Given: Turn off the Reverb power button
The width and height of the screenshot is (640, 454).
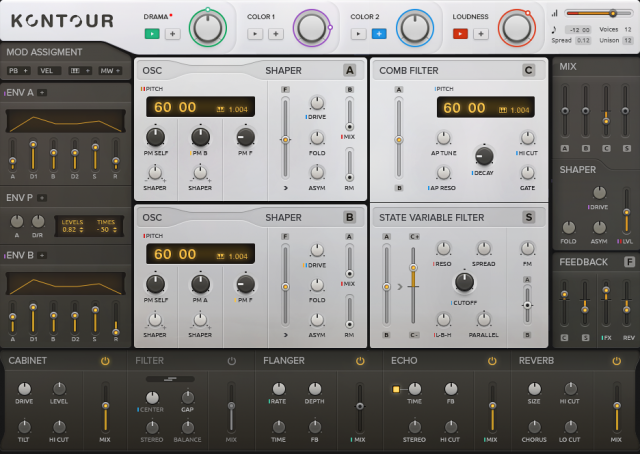Looking at the screenshot, I should [x=617, y=360].
